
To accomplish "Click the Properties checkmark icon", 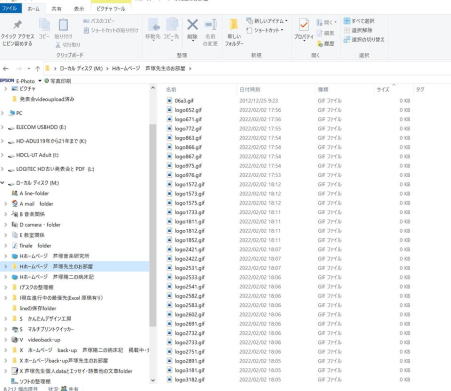I will 304,25.
